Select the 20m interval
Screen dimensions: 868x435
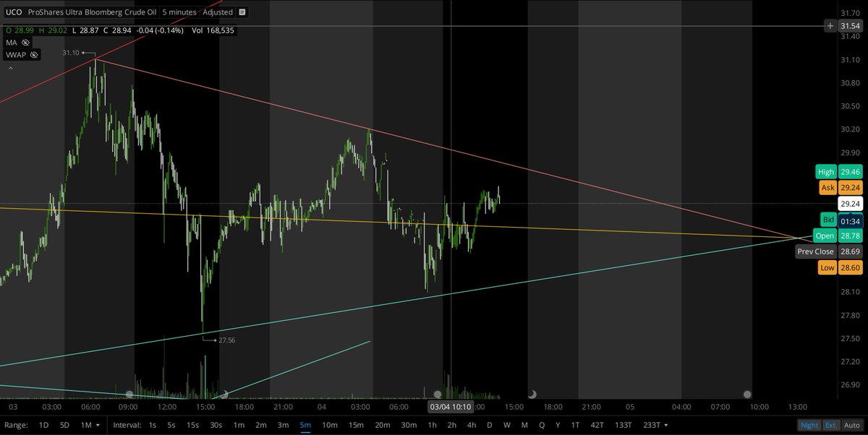point(382,425)
